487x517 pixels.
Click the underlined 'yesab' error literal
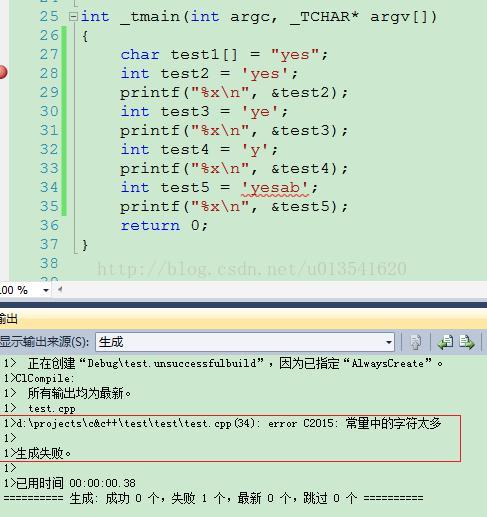click(x=275, y=188)
